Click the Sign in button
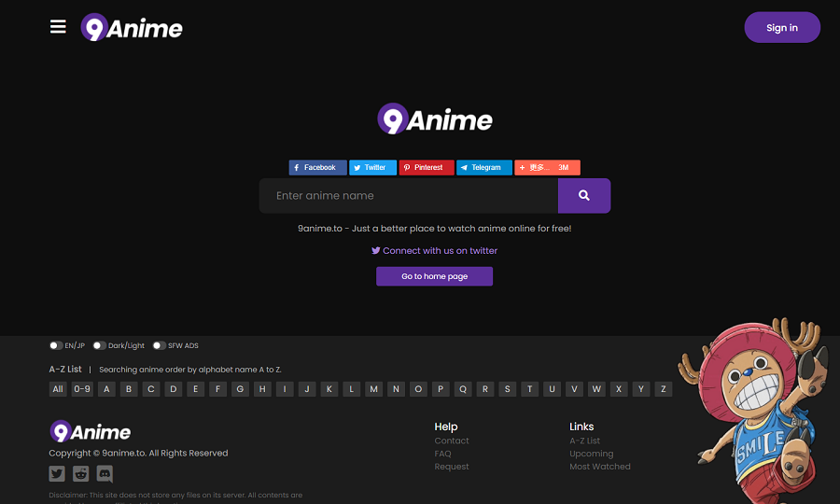 tap(782, 27)
